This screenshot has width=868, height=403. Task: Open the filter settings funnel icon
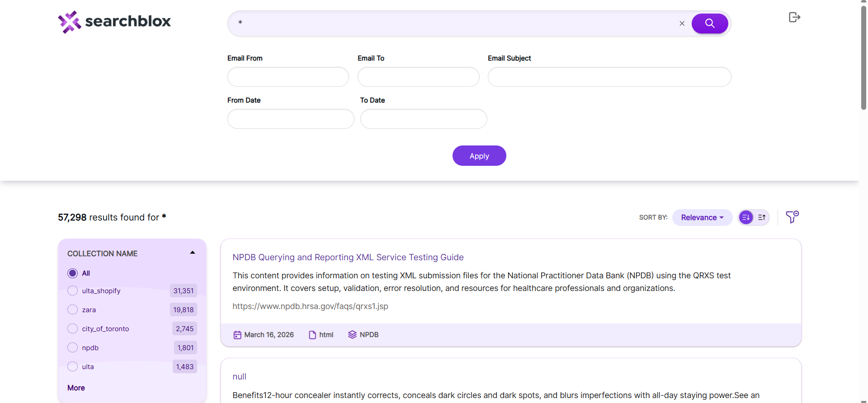pos(792,217)
